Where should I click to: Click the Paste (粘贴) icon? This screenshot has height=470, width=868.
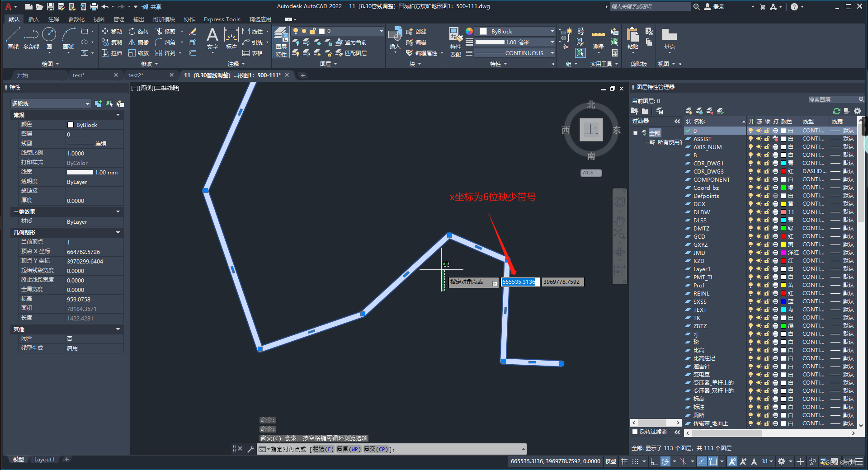pyautogui.click(x=632, y=38)
